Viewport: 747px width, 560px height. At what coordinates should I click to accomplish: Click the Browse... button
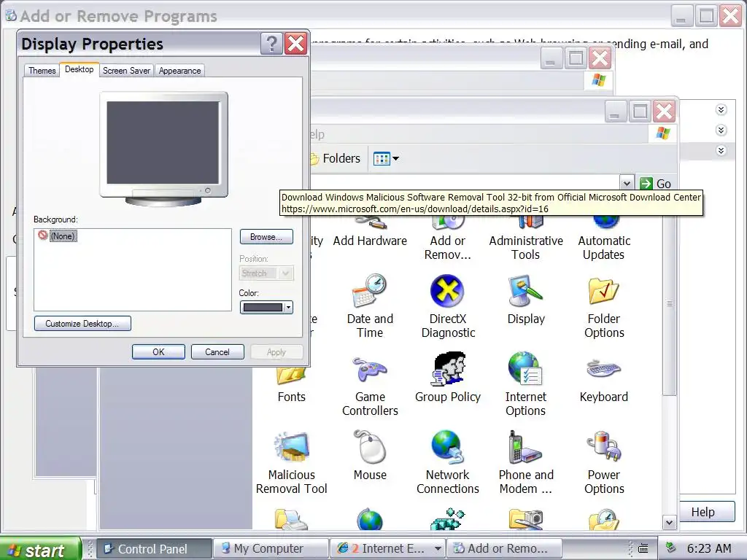point(266,237)
